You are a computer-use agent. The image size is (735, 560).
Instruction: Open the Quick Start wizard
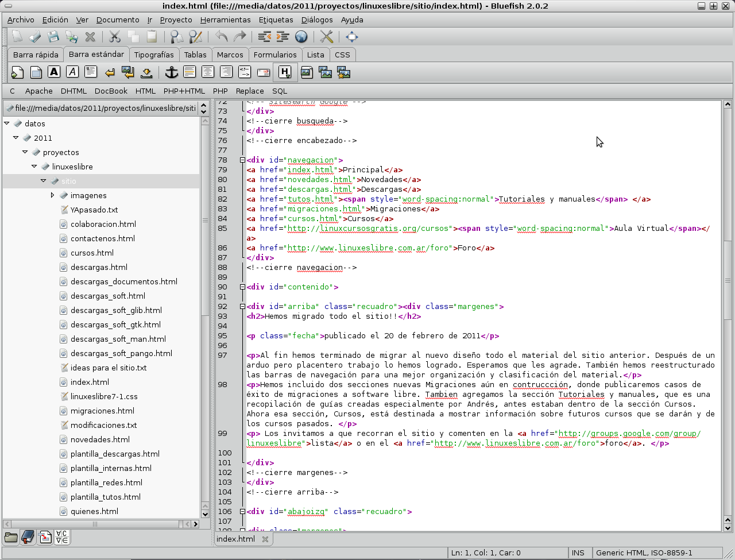point(17,72)
